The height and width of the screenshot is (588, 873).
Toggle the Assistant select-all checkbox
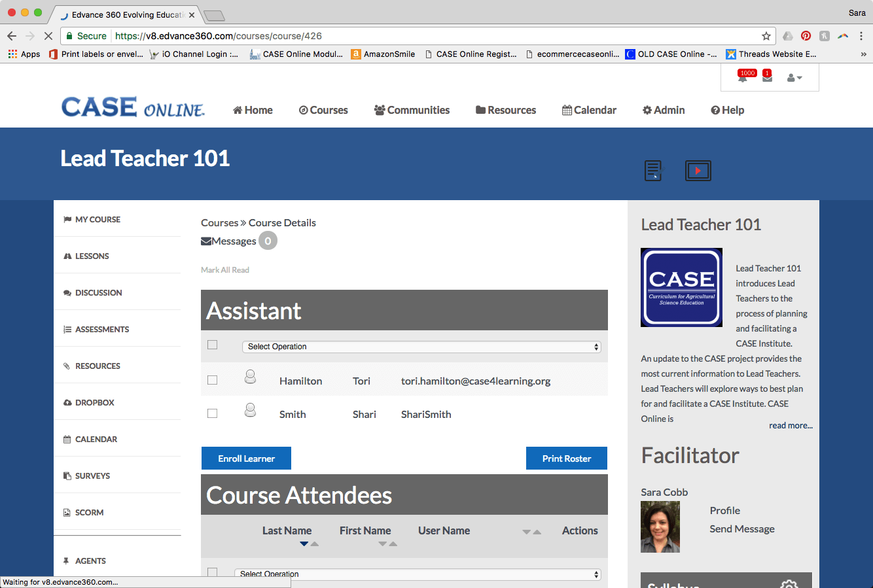coord(212,345)
